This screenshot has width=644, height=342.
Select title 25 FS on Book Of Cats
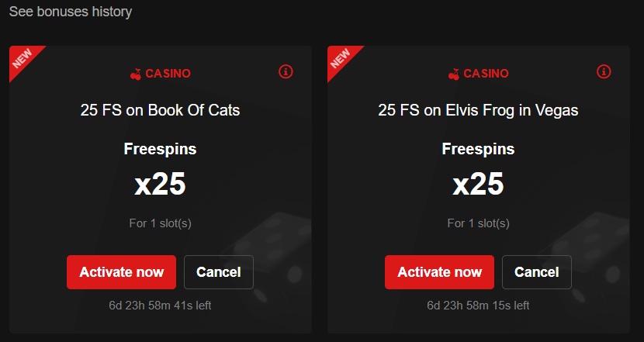(x=160, y=110)
